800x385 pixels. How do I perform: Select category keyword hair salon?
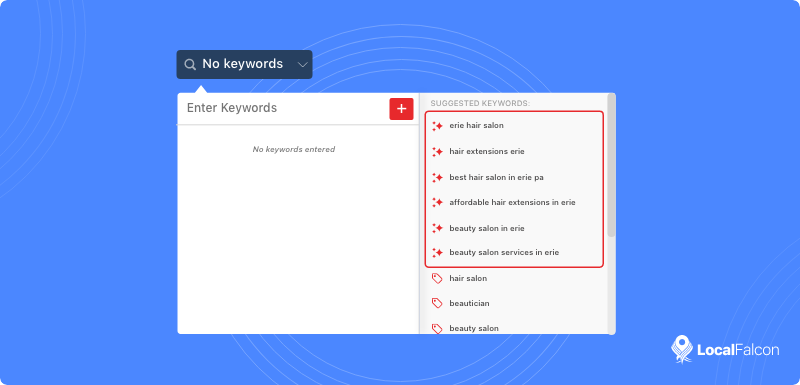pos(468,278)
